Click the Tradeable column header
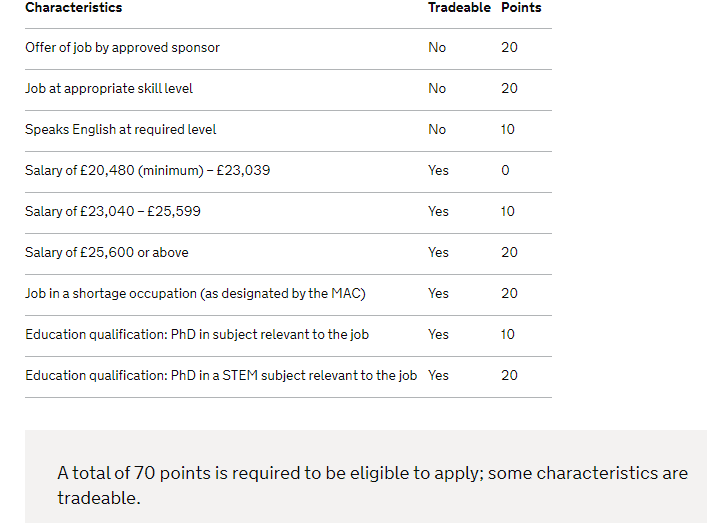This screenshot has height=523, width=707. click(x=459, y=8)
